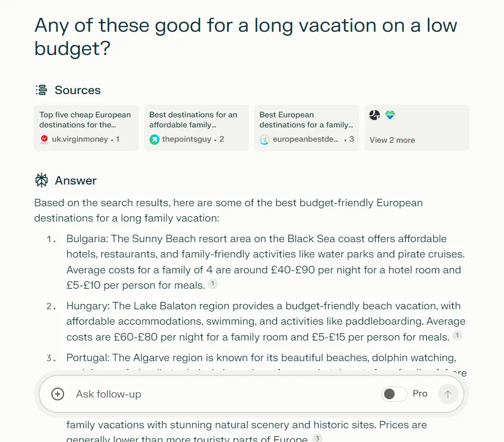Click the europeanbestdestinations favicon
The image size is (504, 442).
(x=265, y=139)
